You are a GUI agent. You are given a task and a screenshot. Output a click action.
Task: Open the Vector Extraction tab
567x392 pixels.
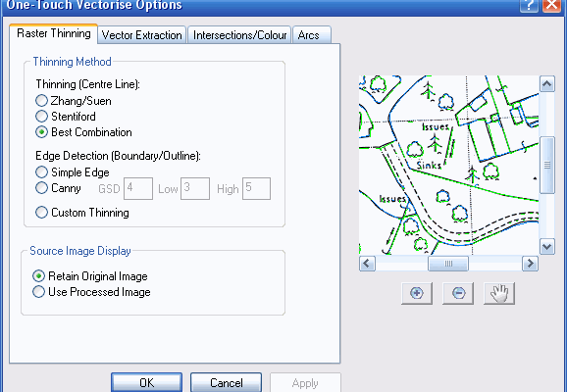141,35
